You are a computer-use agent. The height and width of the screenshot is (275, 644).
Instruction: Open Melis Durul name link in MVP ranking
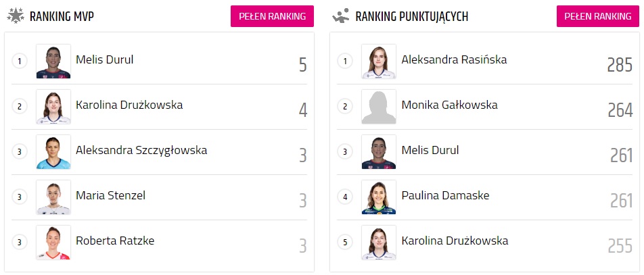click(x=105, y=59)
